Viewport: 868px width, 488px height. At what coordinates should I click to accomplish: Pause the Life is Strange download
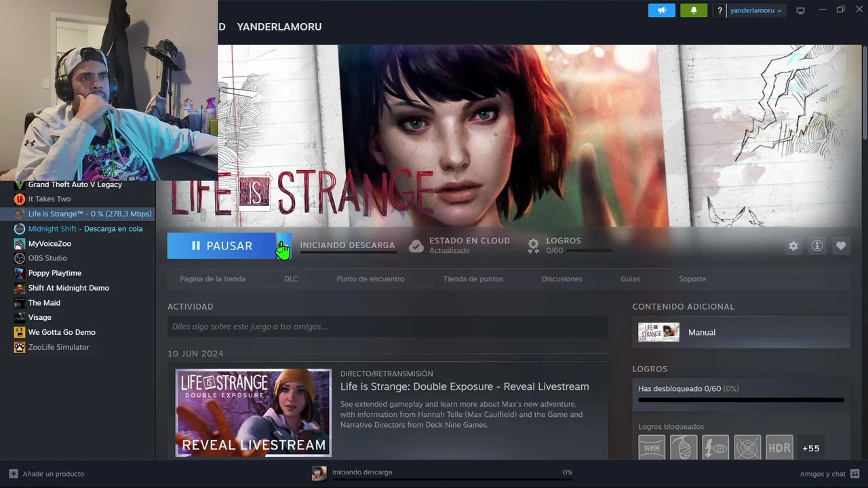click(222, 246)
